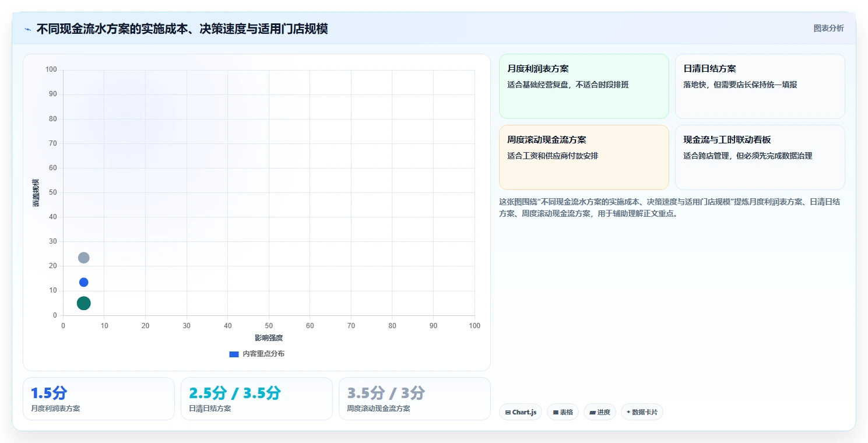Click the 影响强度 x-axis title
Image resolution: width=868 pixels, height=443 pixels.
(x=269, y=338)
